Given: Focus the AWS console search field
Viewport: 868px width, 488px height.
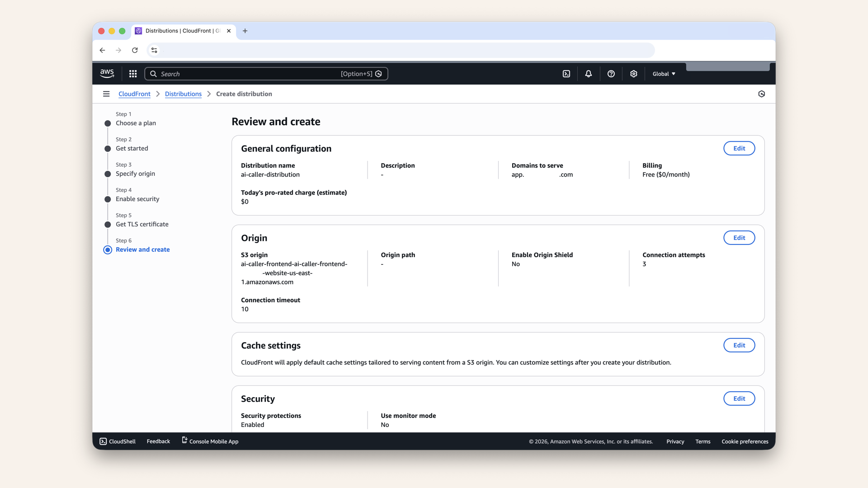Looking at the screenshot, I should pos(249,74).
